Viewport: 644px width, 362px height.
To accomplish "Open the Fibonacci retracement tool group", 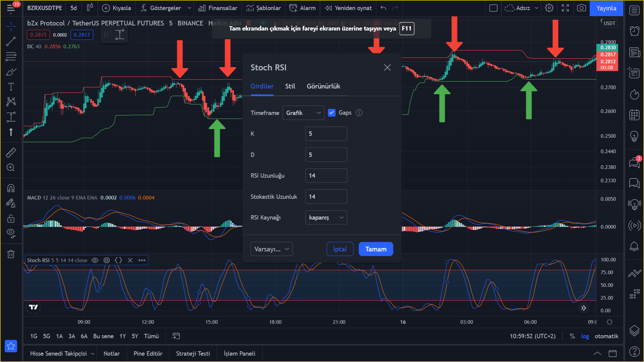I will (x=11, y=56).
